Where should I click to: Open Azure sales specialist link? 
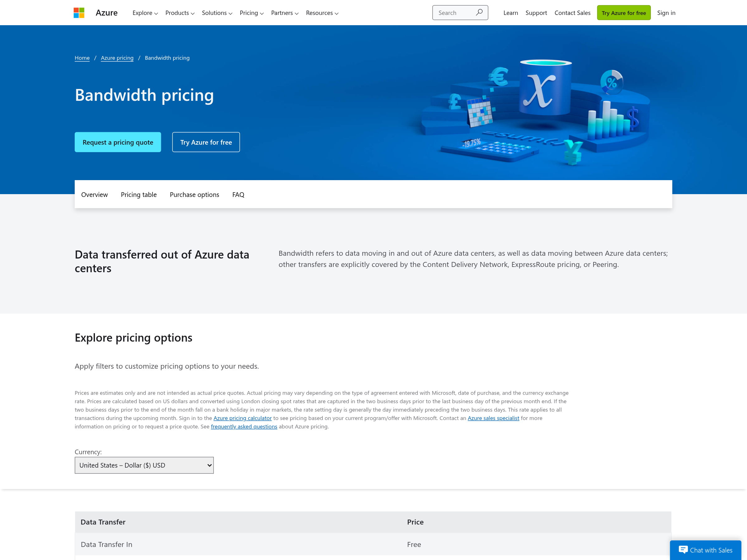(493, 418)
